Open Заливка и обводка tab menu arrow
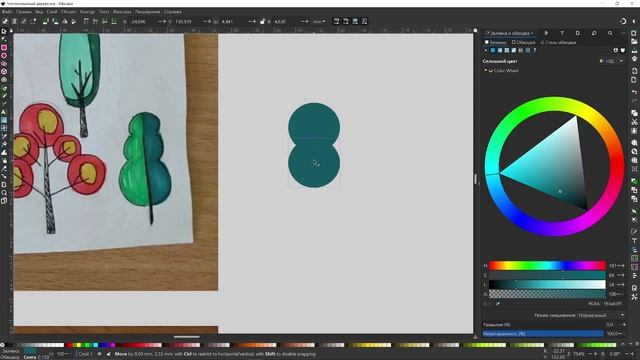This screenshot has width=640, height=360. [x=532, y=33]
